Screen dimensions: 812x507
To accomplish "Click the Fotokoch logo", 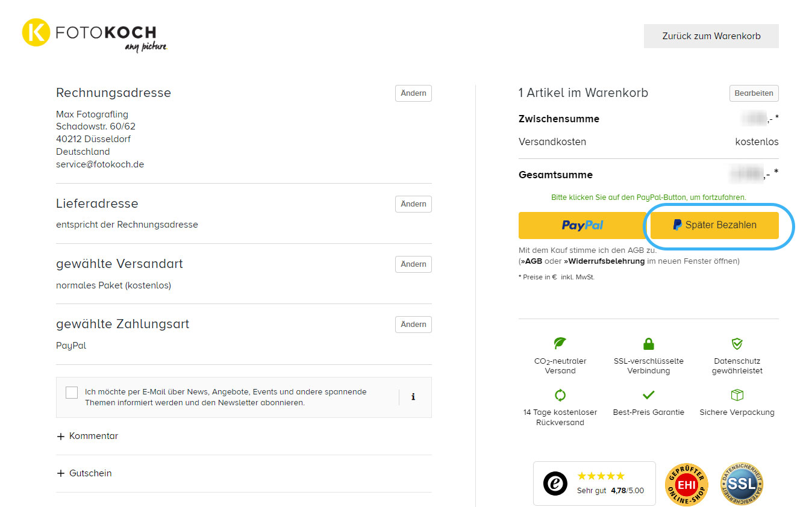I will pyautogui.click(x=95, y=36).
